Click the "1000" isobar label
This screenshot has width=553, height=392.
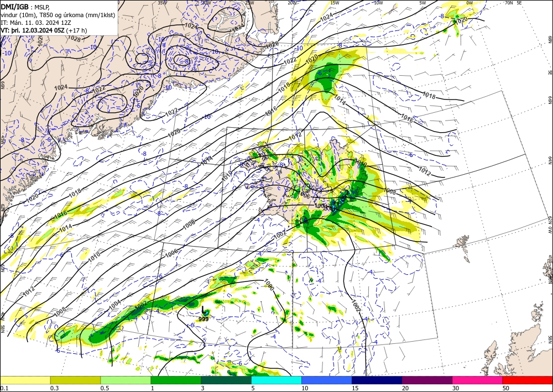pos(269,285)
